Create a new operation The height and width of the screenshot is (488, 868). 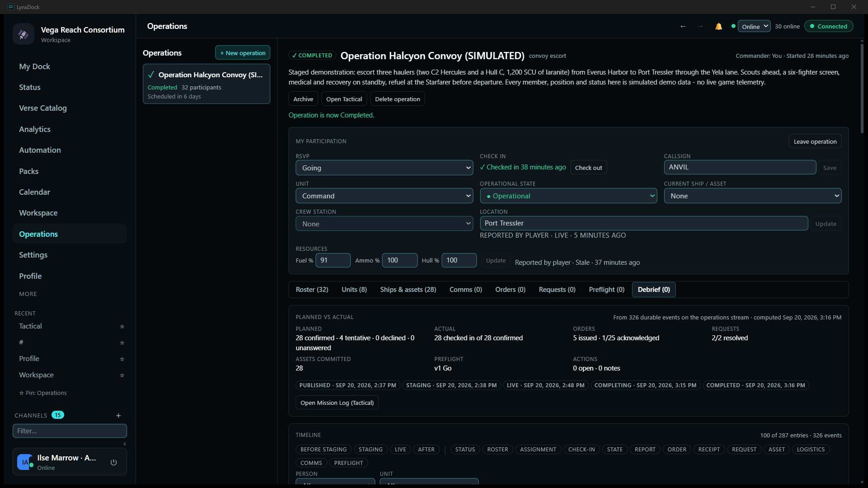coord(243,53)
